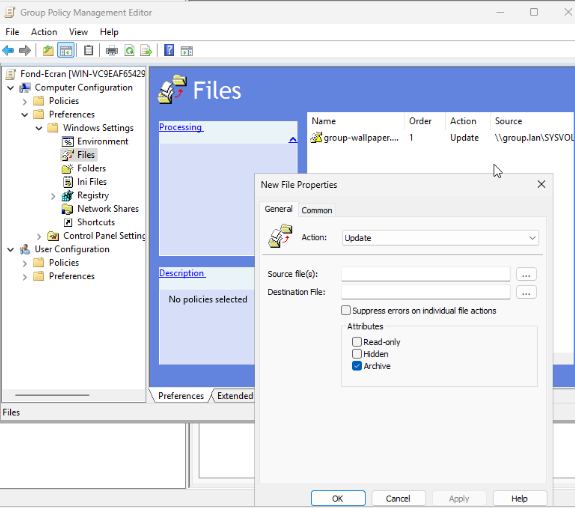Viewport: 575px width, 508px height.
Task: Open the View menu
Action: (x=78, y=32)
